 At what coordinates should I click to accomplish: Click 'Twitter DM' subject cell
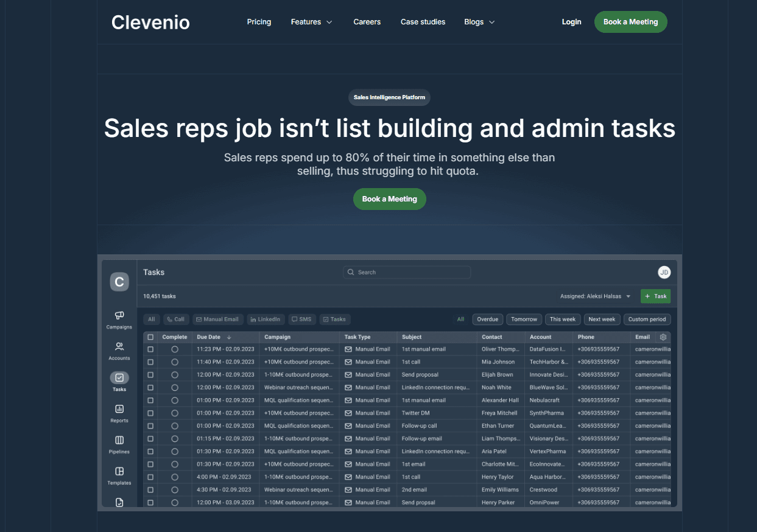click(415, 413)
